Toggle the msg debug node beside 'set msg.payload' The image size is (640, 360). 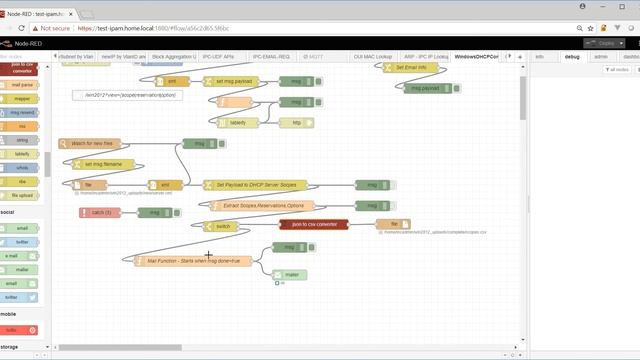(x=319, y=82)
